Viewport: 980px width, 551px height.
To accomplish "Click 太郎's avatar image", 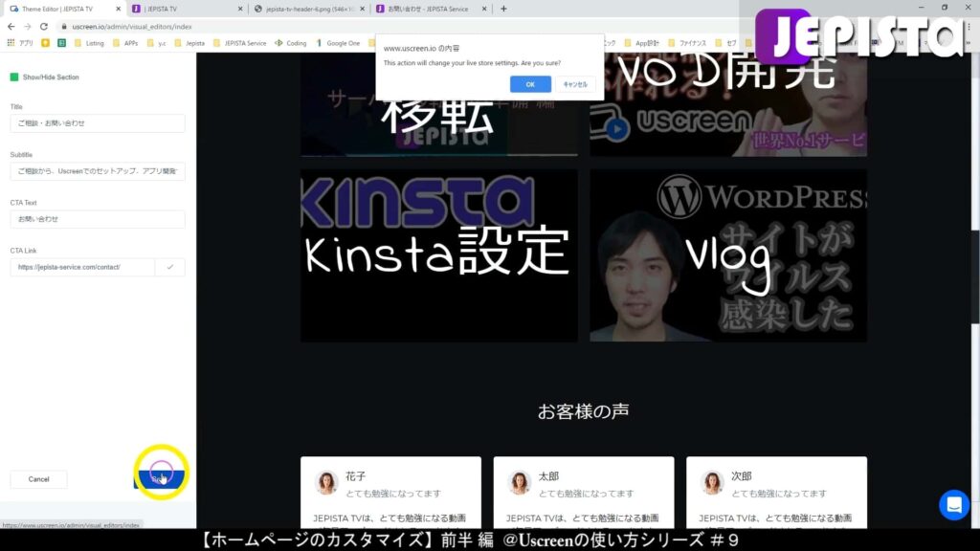I will [x=520, y=482].
